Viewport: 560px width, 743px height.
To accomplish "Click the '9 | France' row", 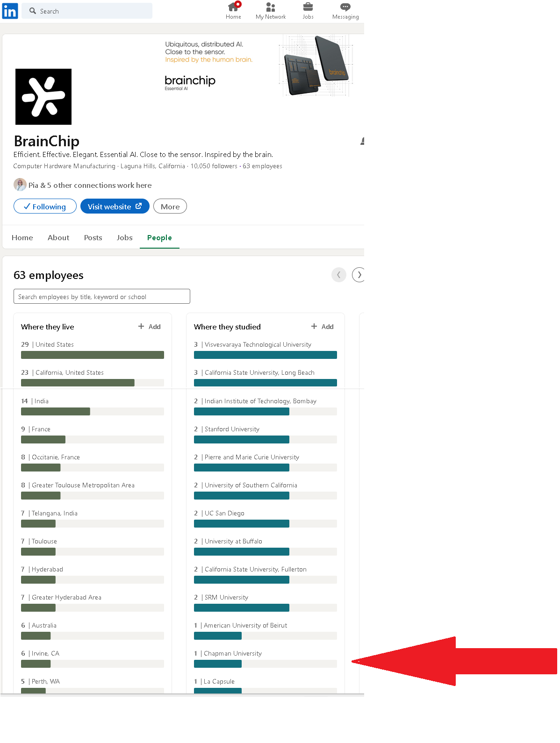I will [x=93, y=435].
